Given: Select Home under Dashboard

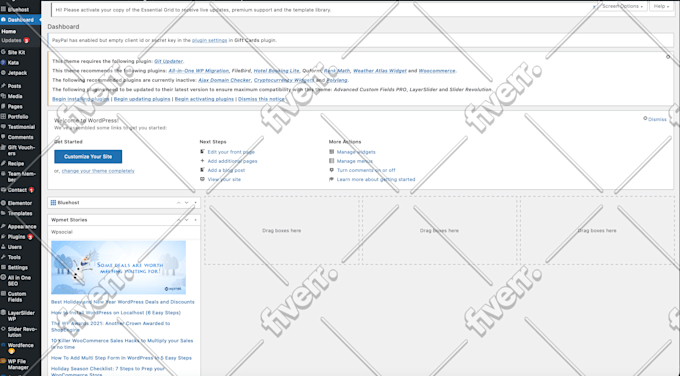Looking at the screenshot, I should [9, 32].
